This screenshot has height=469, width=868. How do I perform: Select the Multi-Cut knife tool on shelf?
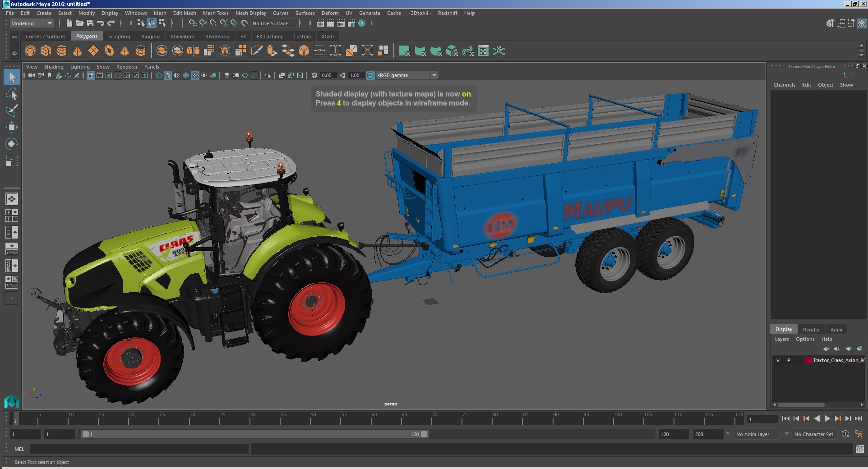pyautogui.click(x=256, y=51)
